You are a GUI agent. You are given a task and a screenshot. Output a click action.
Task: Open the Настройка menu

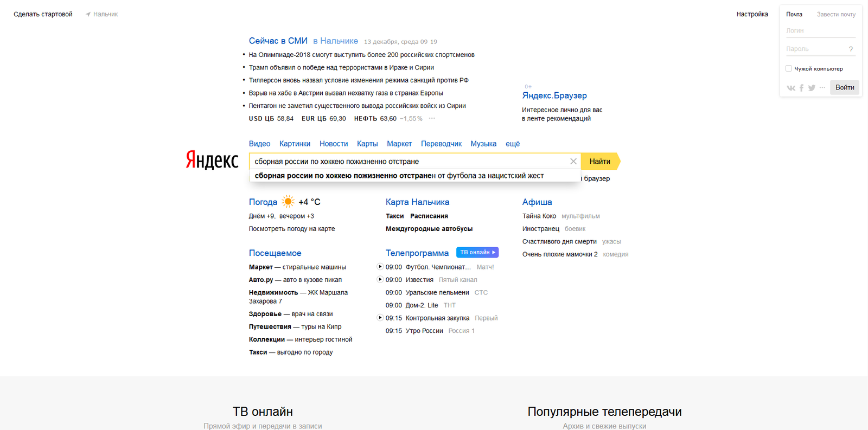tap(752, 14)
